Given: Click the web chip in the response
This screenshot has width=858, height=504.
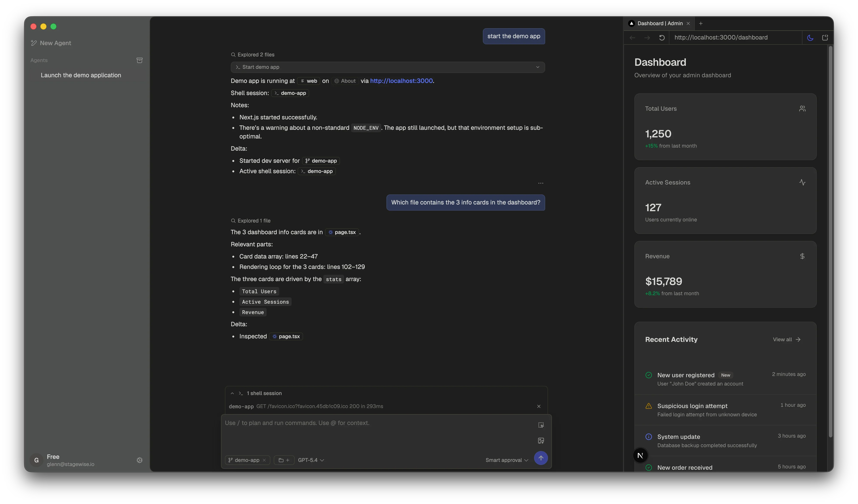Looking at the screenshot, I should pyautogui.click(x=309, y=81).
